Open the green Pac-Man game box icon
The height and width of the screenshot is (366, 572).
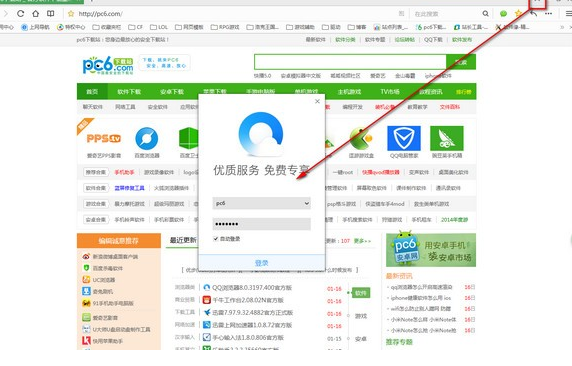click(361, 139)
